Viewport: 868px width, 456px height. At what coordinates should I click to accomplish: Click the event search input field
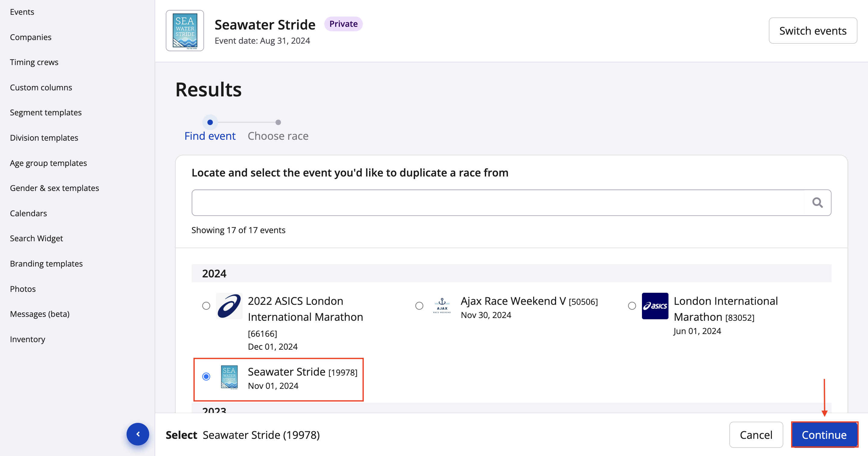coord(497,202)
